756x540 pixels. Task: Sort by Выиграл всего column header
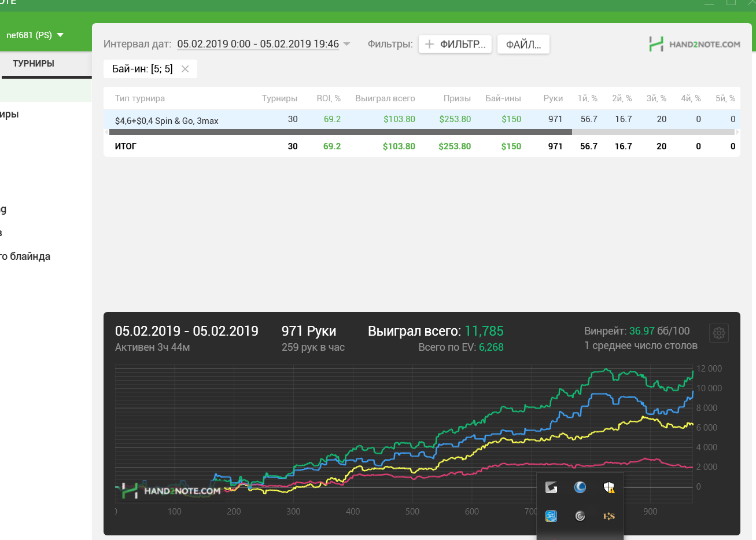tap(385, 98)
